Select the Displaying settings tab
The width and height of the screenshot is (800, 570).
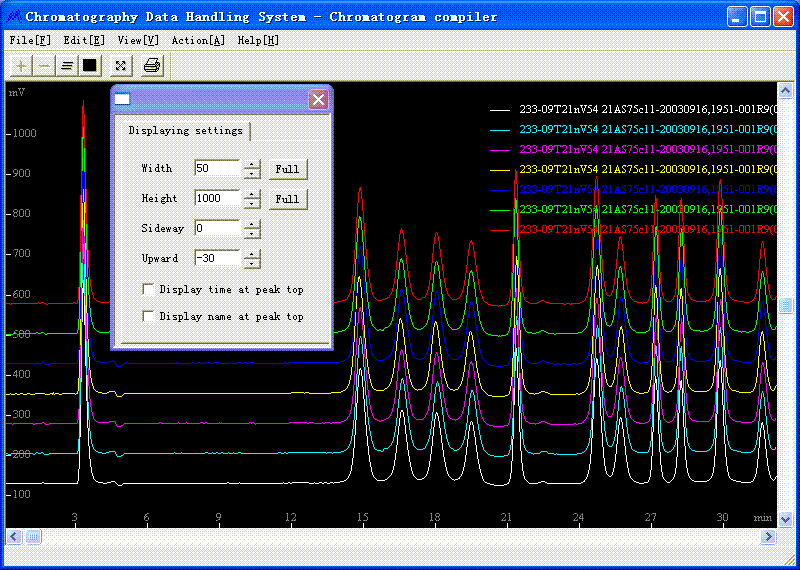tap(185, 131)
